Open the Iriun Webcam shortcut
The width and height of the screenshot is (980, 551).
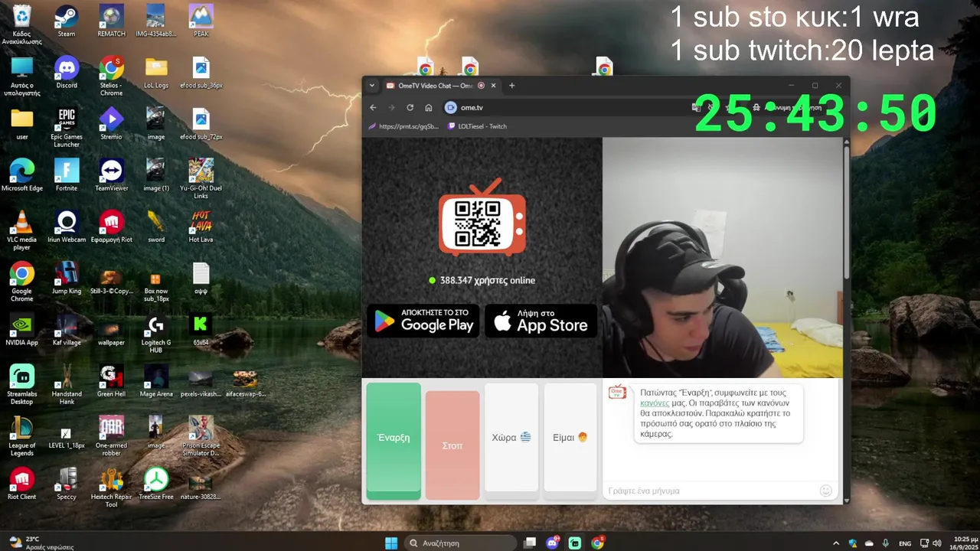[x=67, y=227]
